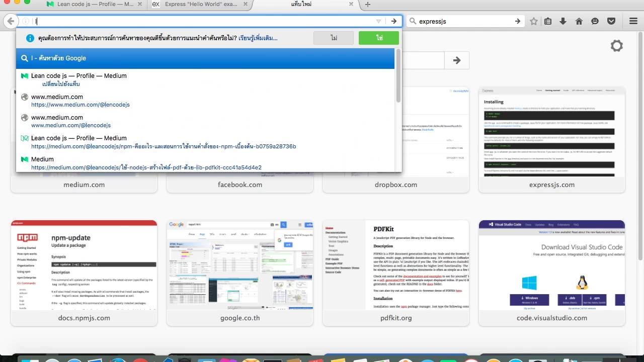Open the expressjs.com tile
Image resolution: width=644 pixels, height=362 pixels.
(552, 139)
